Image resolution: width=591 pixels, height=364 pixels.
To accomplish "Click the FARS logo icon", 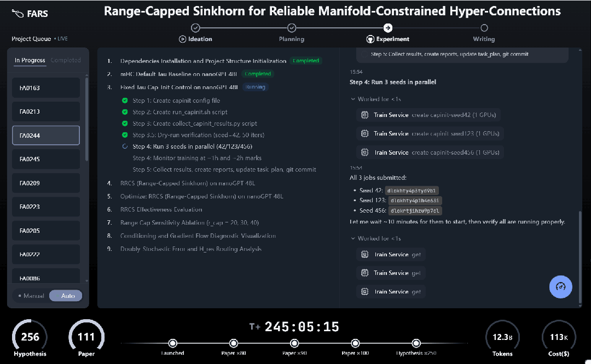I will point(18,13).
